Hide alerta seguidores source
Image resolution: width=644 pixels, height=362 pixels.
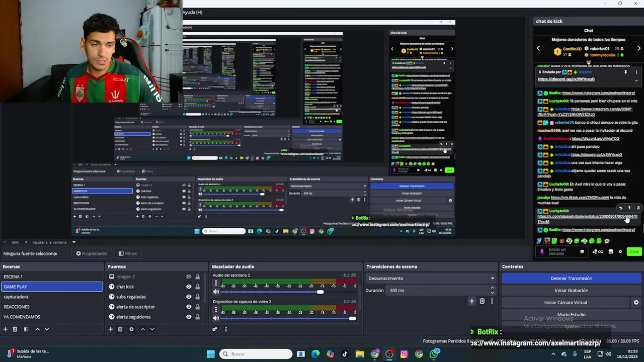(189, 317)
